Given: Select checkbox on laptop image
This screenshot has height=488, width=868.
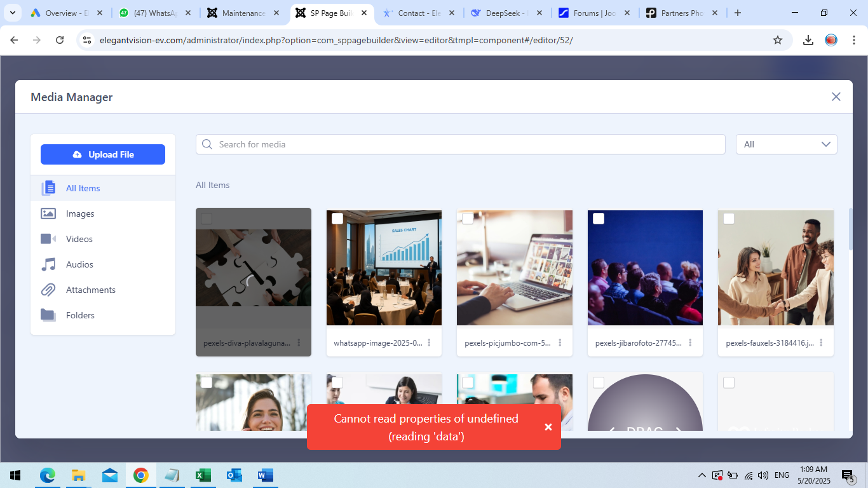Looking at the screenshot, I should [468, 219].
